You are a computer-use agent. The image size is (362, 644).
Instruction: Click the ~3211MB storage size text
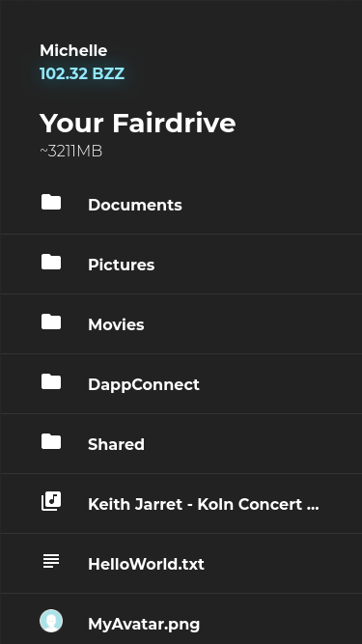point(71,152)
